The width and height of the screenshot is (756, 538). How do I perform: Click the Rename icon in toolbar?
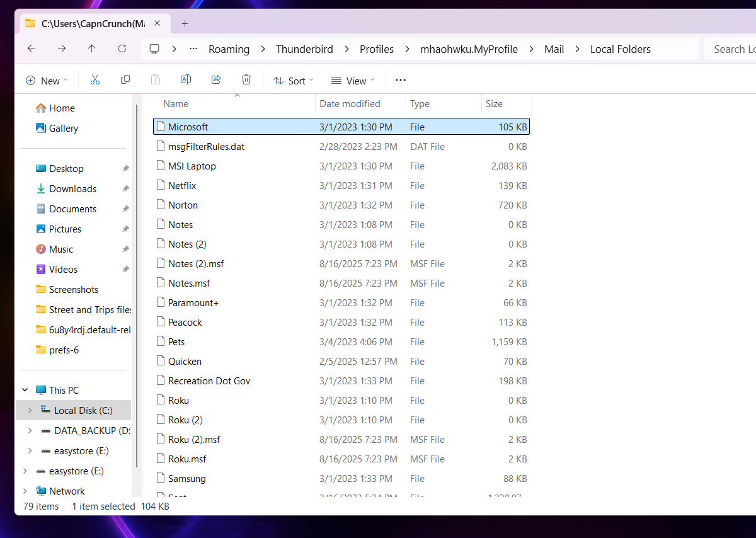pos(186,80)
